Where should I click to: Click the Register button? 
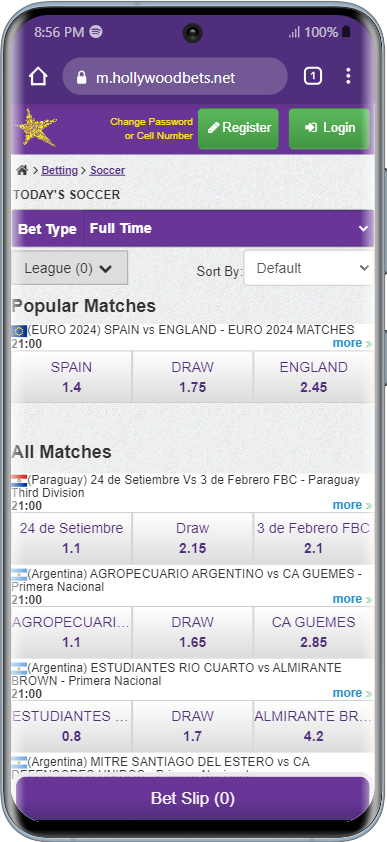click(238, 128)
